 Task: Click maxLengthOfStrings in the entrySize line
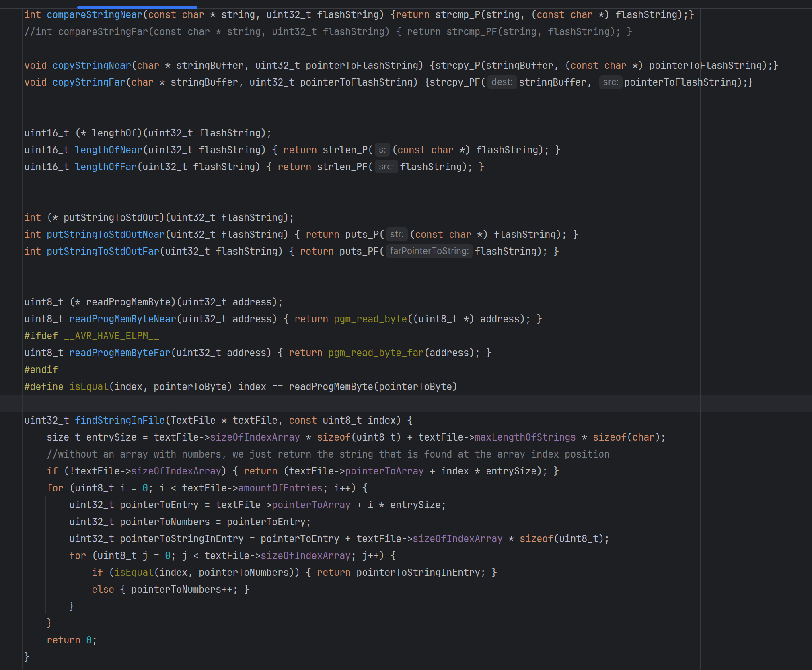tap(525, 437)
